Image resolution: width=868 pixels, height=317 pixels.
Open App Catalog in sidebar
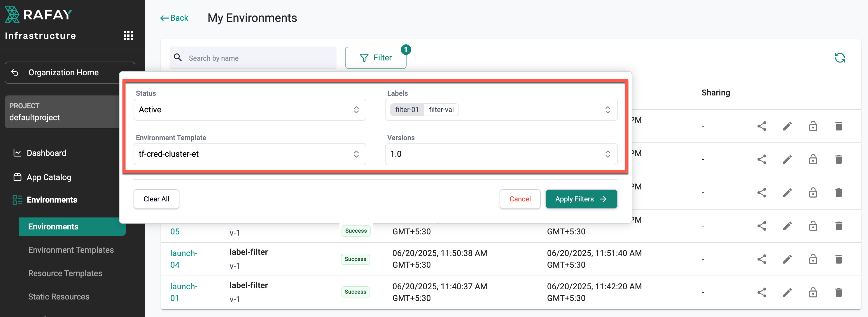point(49,177)
